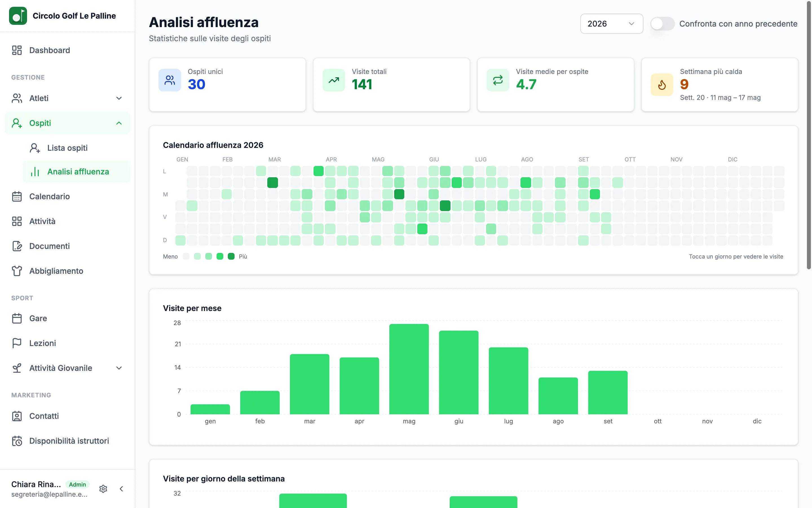Click the flame icon in Settimana più calda
The image size is (812, 508).
(662, 85)
